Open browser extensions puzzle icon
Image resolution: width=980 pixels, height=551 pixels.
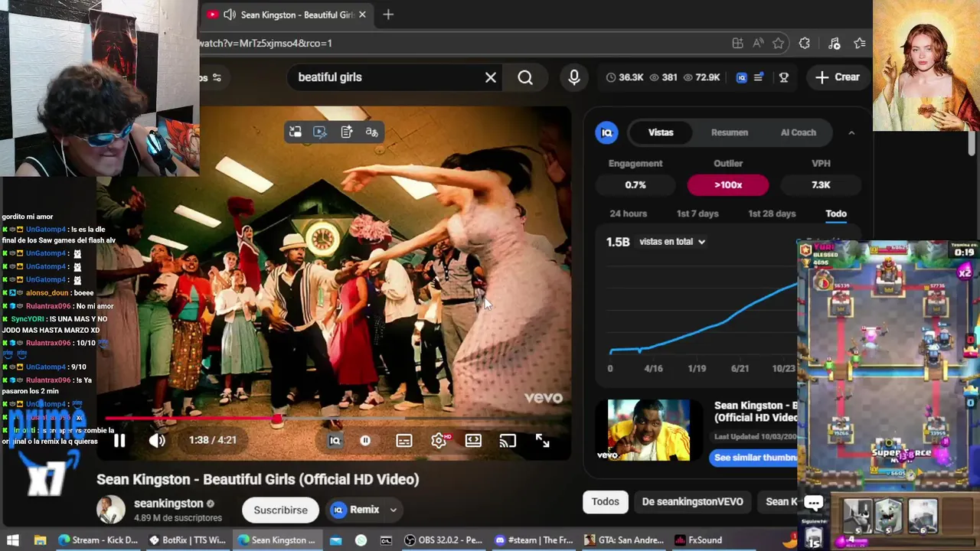click(x=804, y=44)
